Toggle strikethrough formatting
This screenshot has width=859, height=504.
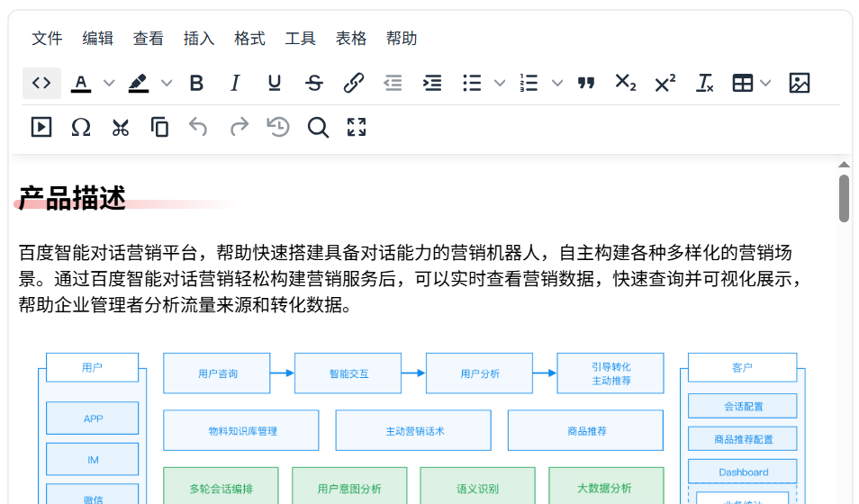coord(314,84)
